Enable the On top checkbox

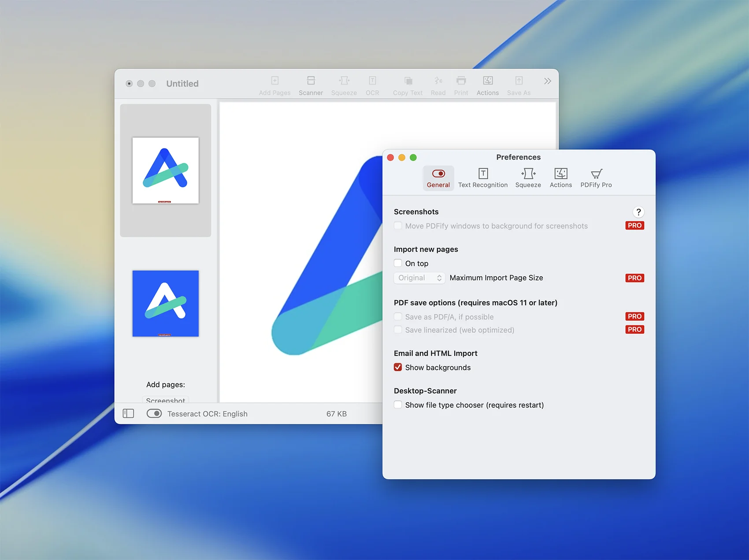398,263
